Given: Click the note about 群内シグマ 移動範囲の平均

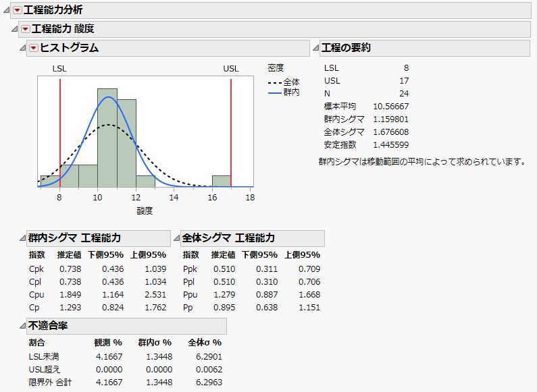Looking at the screenshot, I should [422, 161].
